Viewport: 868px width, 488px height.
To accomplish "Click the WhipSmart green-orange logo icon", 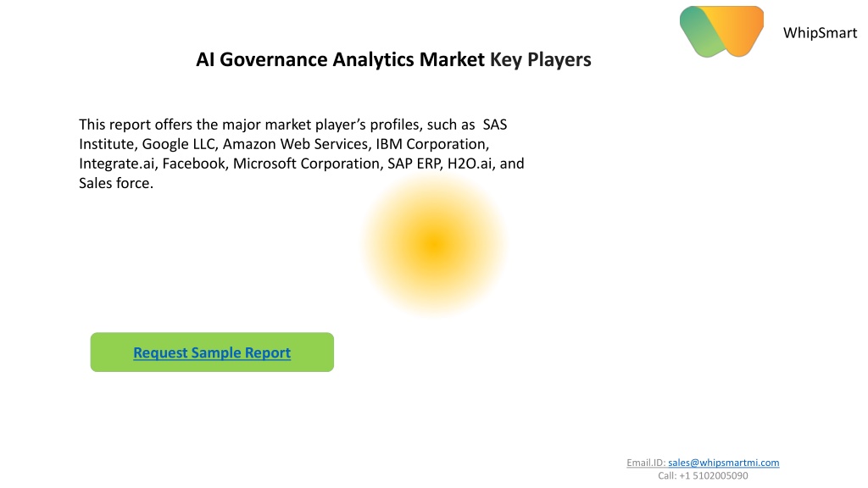I will click(721, 31).
